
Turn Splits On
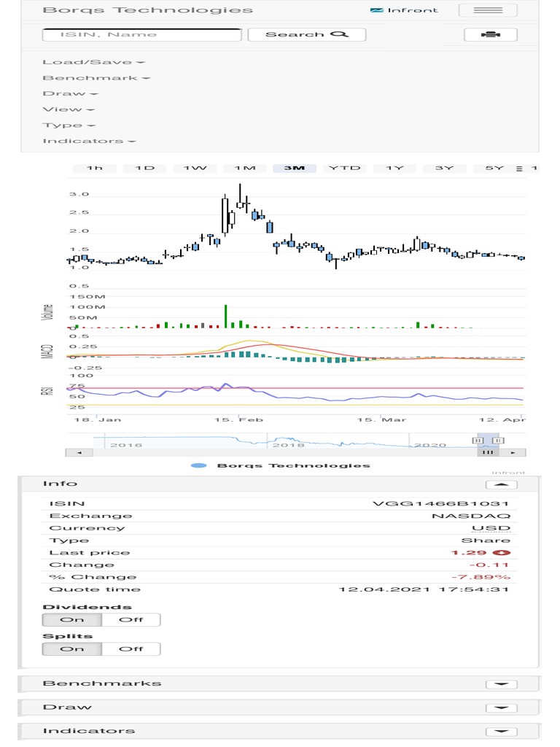[72, 649]
